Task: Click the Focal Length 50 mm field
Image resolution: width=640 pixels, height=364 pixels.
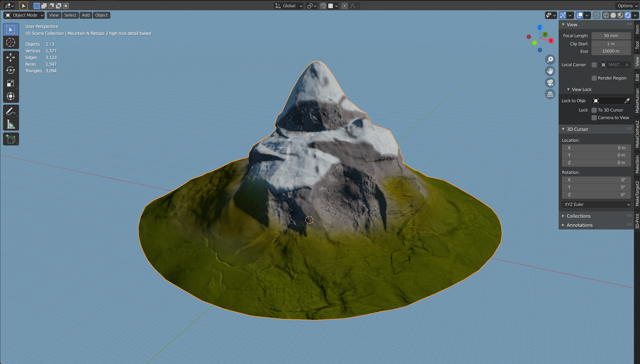Action: point(611,36)
